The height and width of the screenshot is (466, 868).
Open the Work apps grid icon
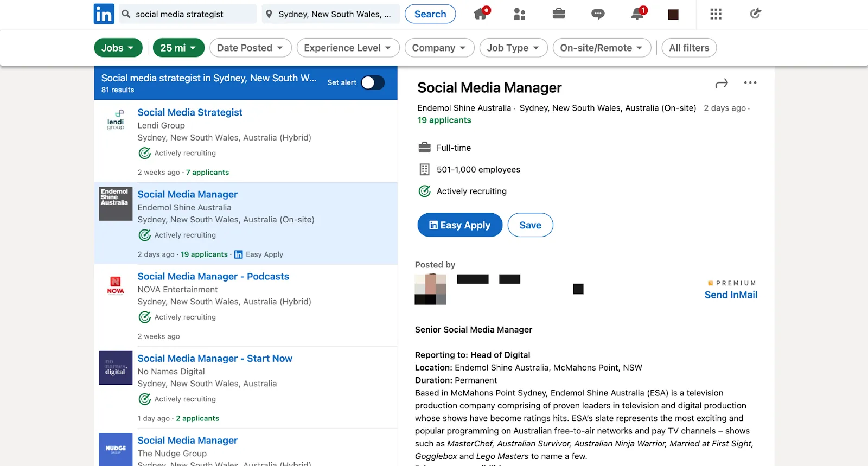click(x=716, y=14)
